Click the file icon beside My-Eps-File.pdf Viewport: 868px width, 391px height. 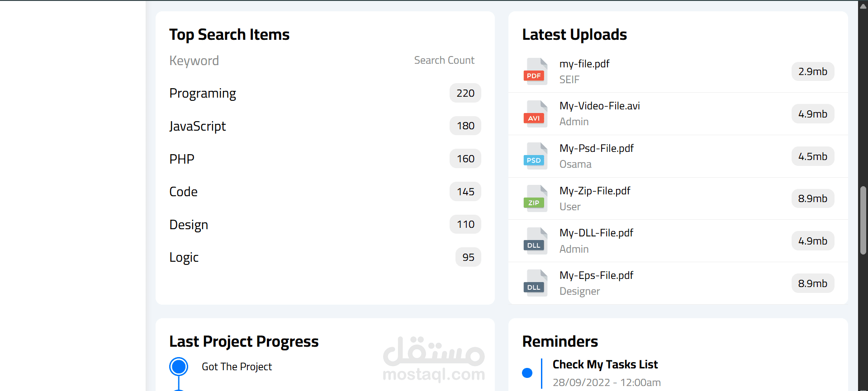[x=535, y=283]
